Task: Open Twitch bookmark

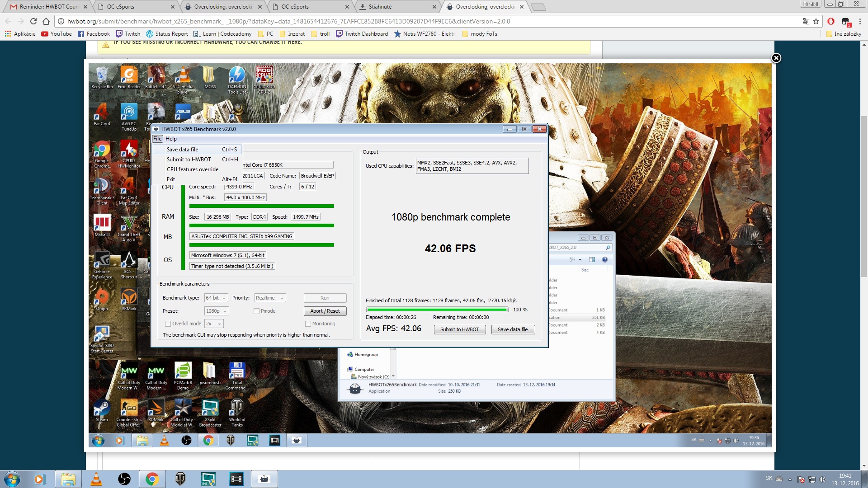Action: (x=128, y=34)
